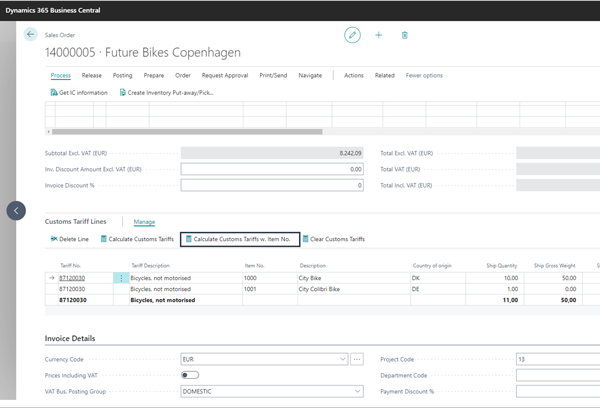Open row options for first tariff line
600x408 pixels.
point(121,278)
